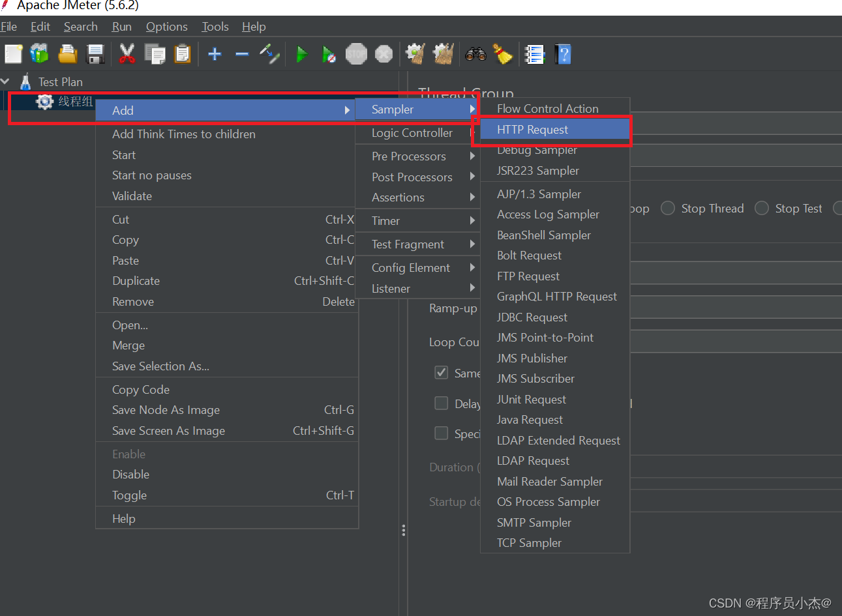Start the test with green play icon

pos(301,54)
